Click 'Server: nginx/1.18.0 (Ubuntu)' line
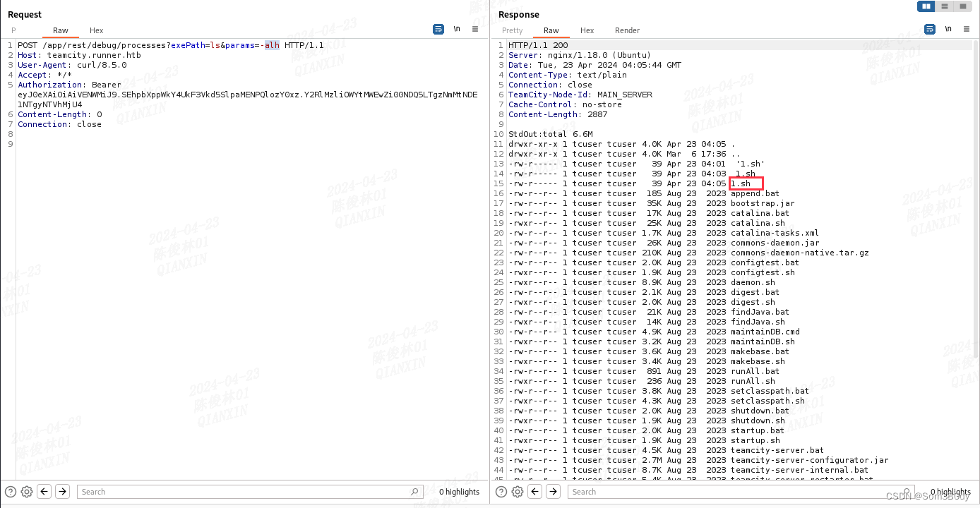980x508 pixels. [x=580, y=55]
